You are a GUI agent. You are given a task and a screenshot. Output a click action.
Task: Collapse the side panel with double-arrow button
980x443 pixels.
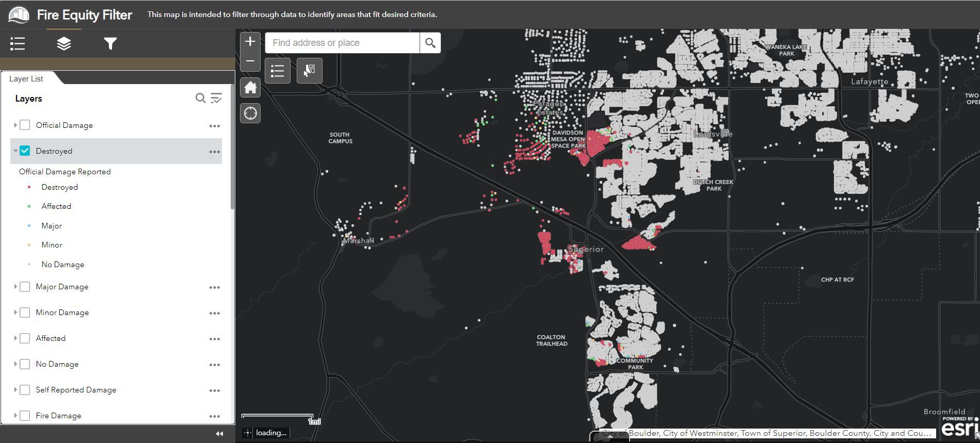(x=219, y=434)
